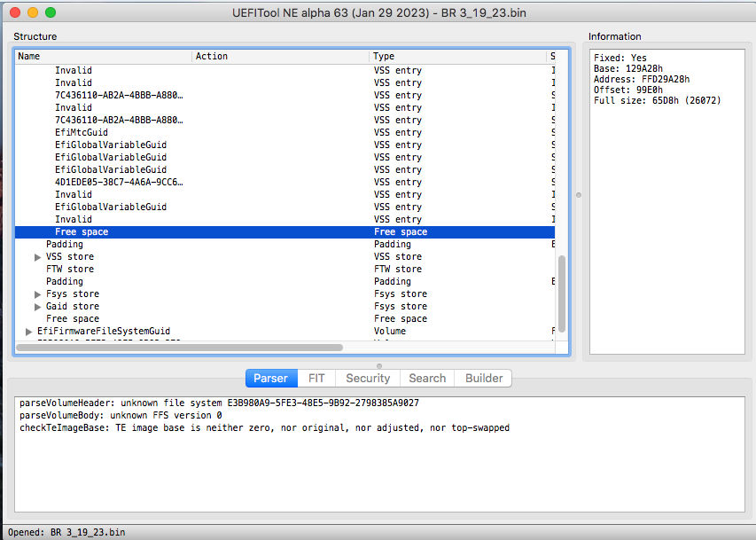
Task: Open the Builder tab
Action: 484,379
